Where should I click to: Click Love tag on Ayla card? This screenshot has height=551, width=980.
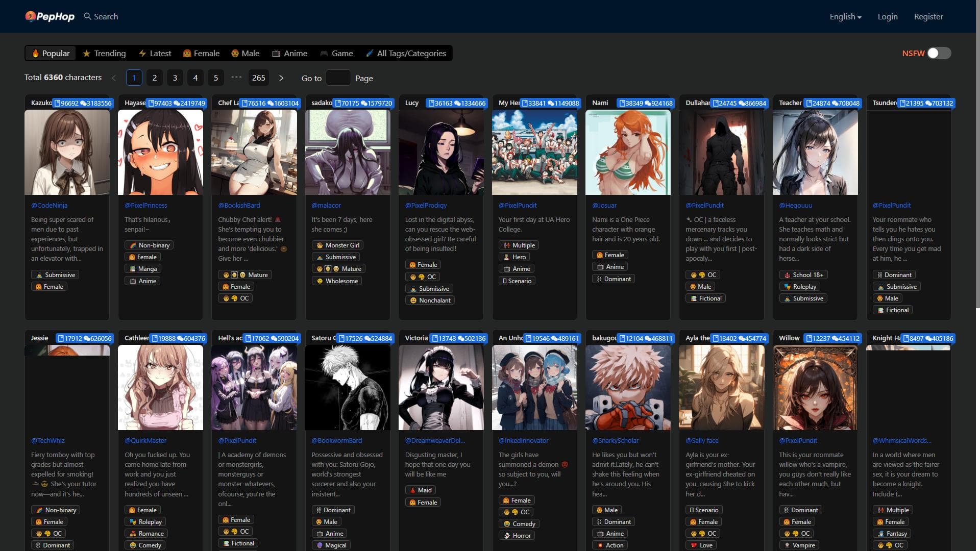coord(701,545)
